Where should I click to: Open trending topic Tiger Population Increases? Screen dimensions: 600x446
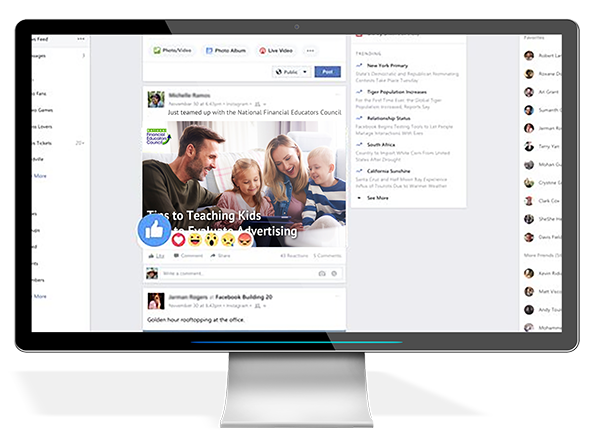point(397,92)
